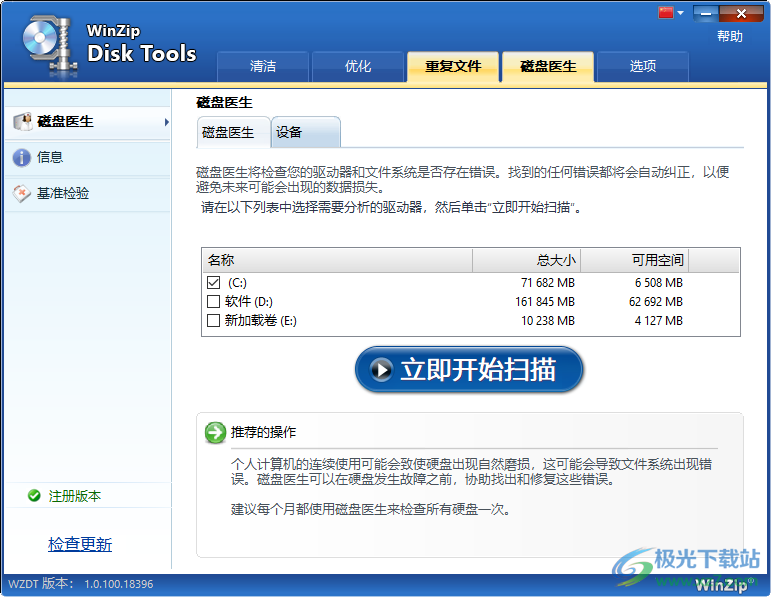Open the top 磁盘医生 tab
Viewport: 771px width, 597px height.
tap(548, 66)
